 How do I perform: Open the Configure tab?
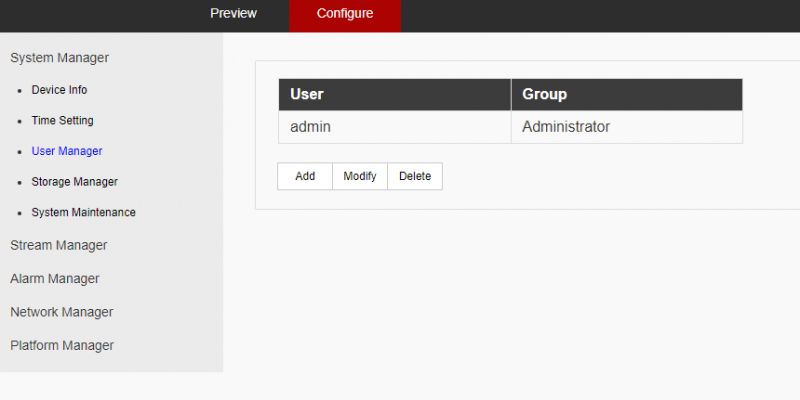coord(345,14)
